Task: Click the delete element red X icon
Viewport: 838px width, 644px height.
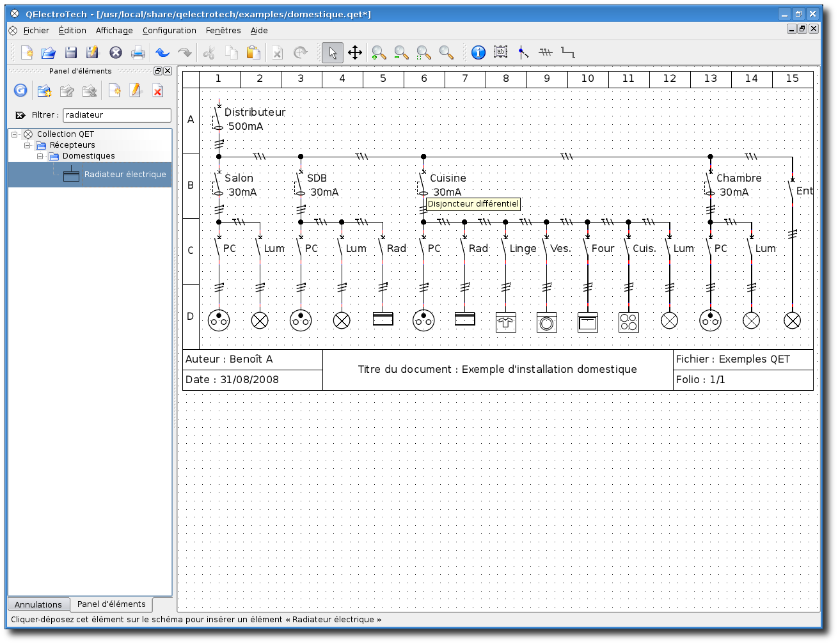Action: pyautogui.click(x=157, y=91)
